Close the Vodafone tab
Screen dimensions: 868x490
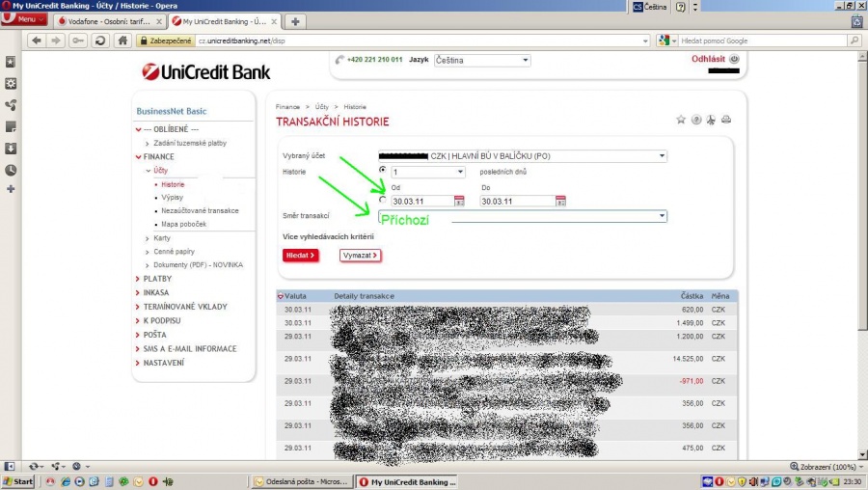[x=159, y=21]
